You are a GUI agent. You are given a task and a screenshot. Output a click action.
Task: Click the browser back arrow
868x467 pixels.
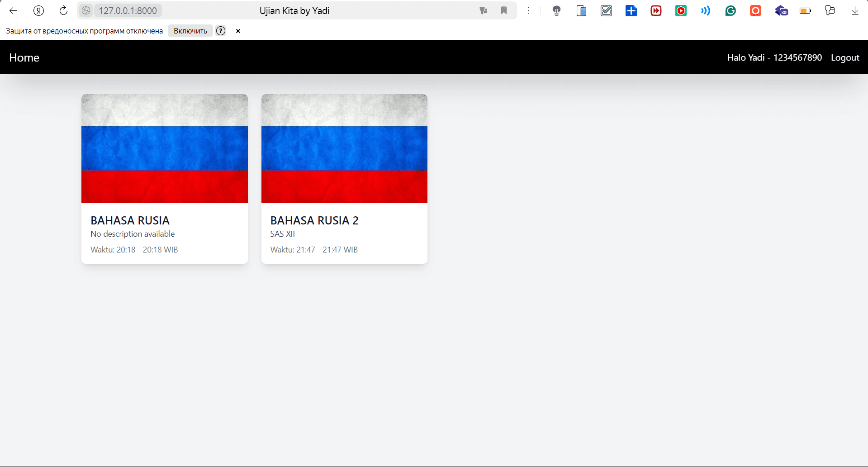pyautogui.click(x=14, y=11)
